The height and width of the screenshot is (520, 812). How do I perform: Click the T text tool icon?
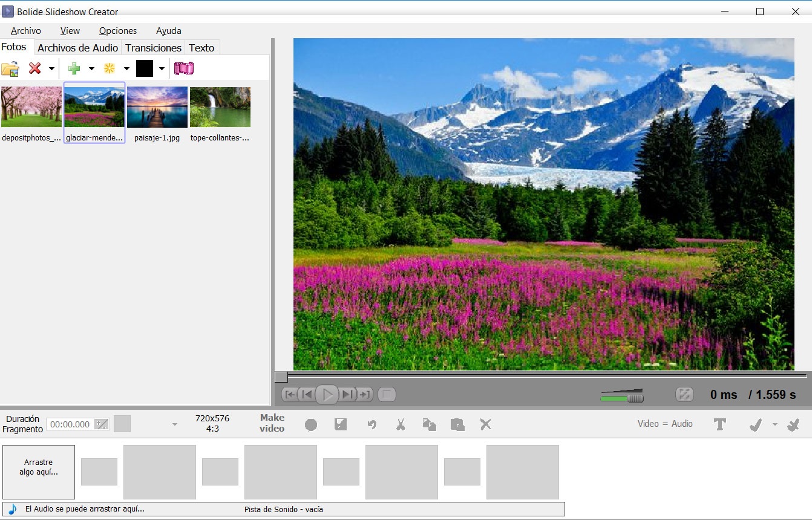click(720, 424)
